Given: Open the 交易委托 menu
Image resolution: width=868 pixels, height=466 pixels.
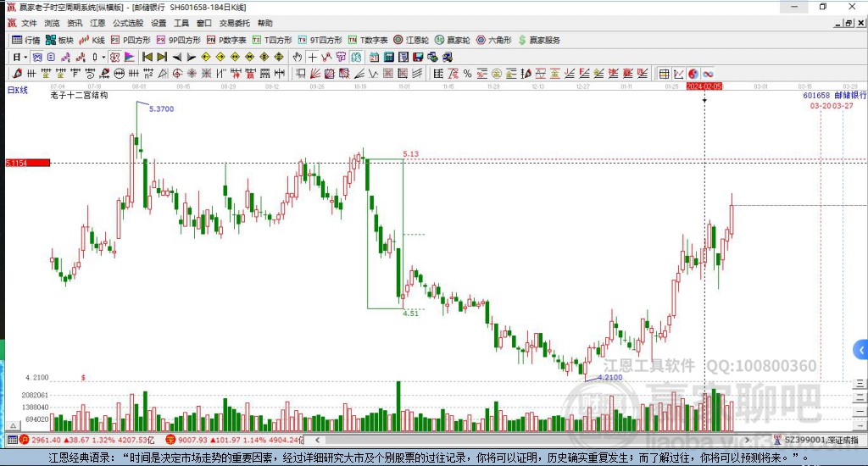Looking at the screenshot, I should pyautogui.click(x=235, y=23).
